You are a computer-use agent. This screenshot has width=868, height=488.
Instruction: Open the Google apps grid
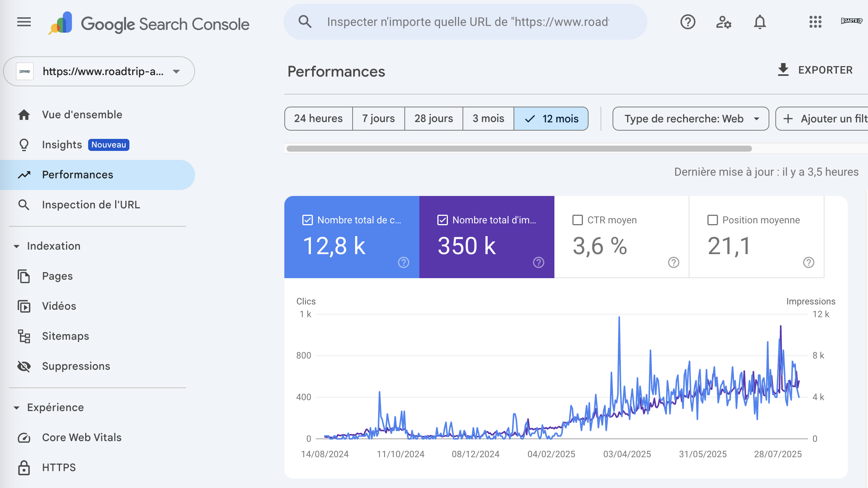(815, 22)
